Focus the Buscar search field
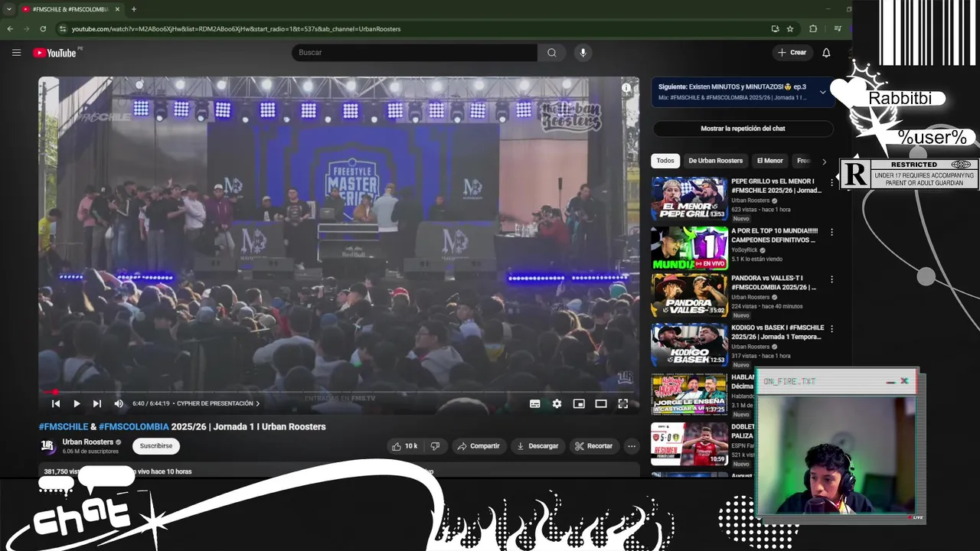This screenshot has height=551, width=980. click(x=414, y=53)
